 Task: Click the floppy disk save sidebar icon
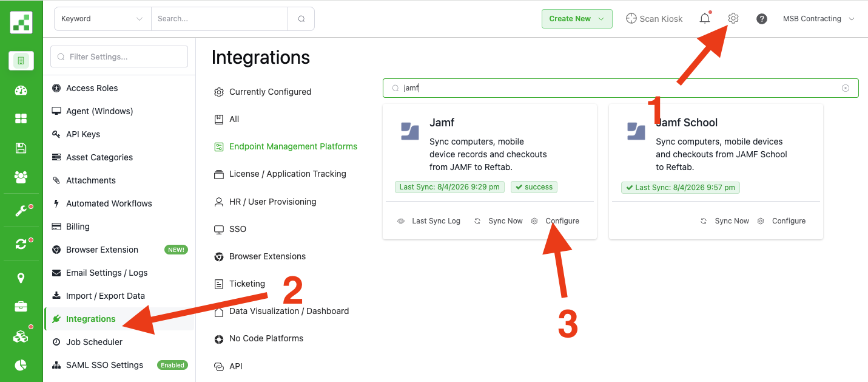(21, 148)
